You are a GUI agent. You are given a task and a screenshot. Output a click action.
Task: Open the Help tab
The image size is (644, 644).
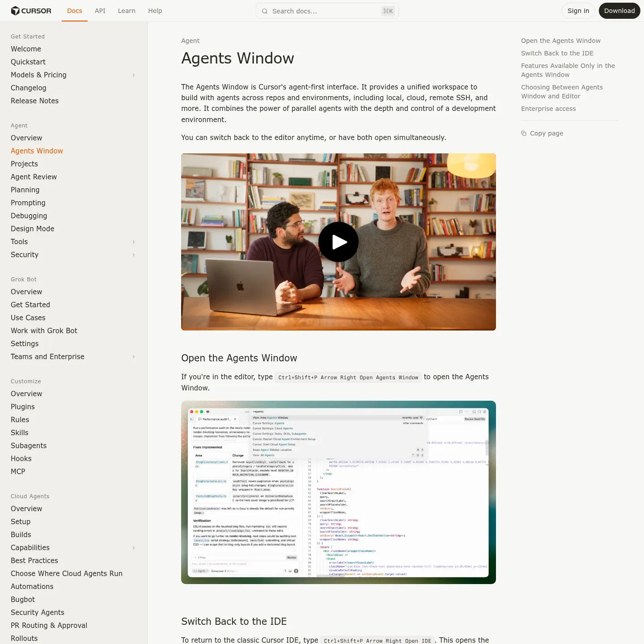(155, 11)
